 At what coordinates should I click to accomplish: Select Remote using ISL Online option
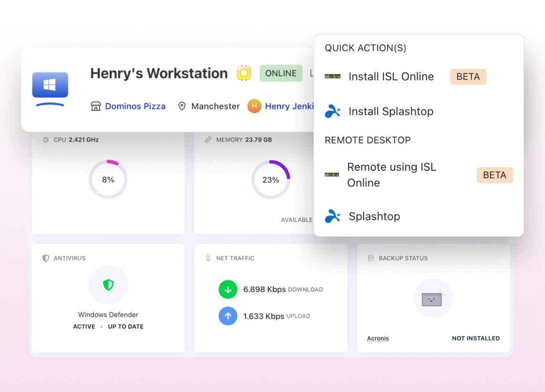[x=391, y=175]
